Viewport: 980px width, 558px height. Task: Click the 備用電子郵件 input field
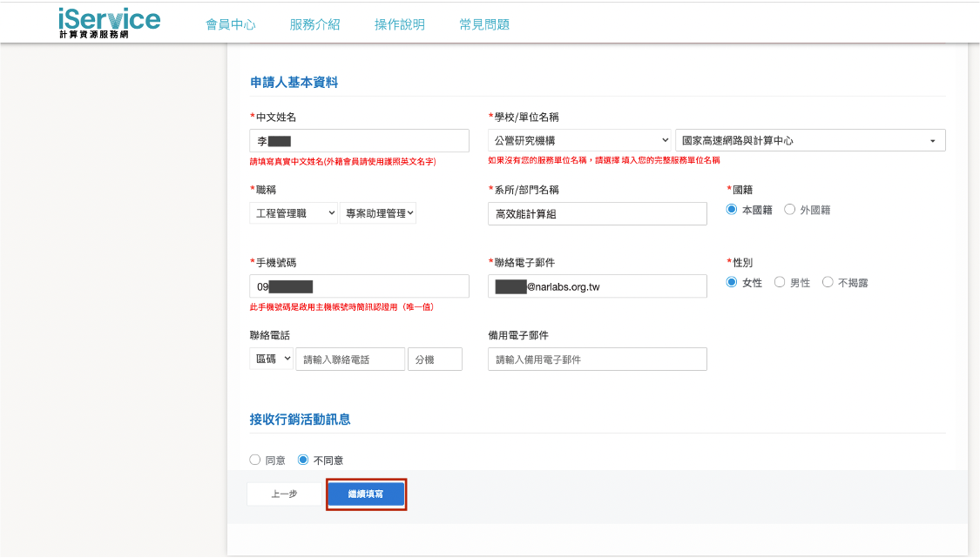(x=597, y=360)
